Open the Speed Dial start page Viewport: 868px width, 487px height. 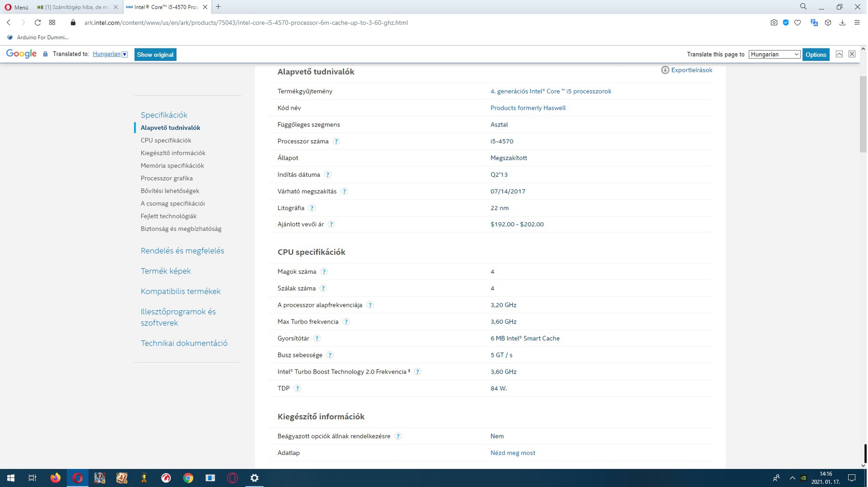point(52,23)
